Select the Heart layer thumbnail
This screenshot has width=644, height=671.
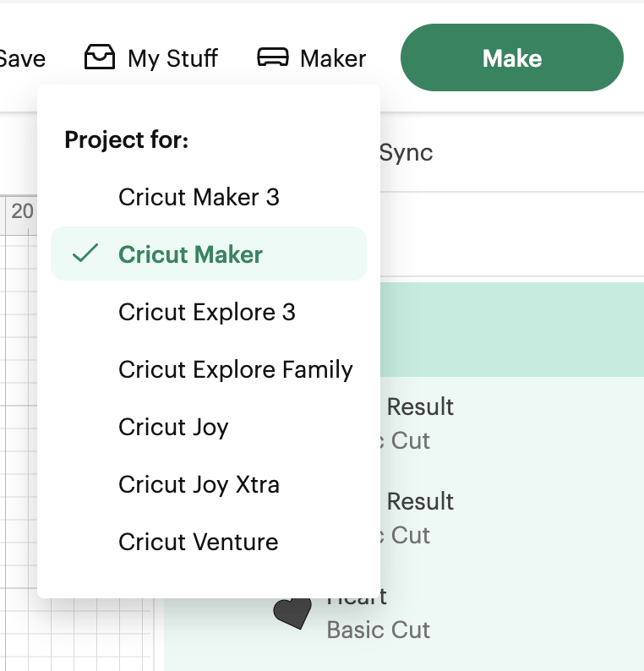coord(292,614)
